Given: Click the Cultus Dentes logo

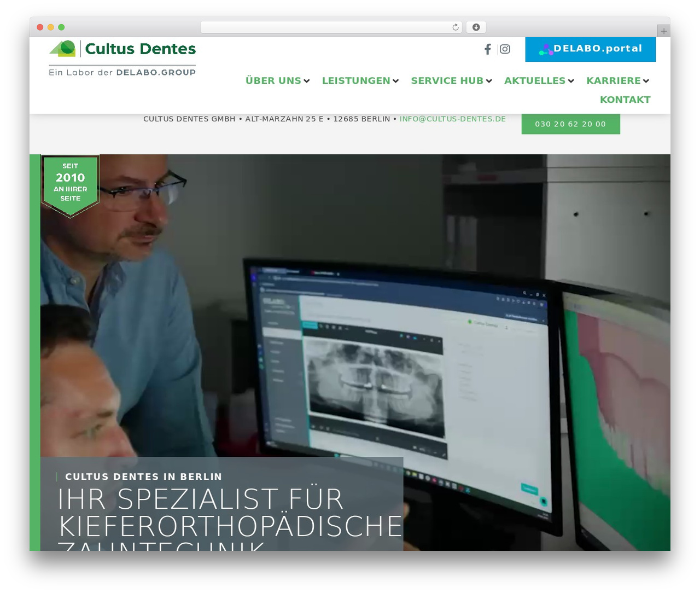Looking at the screenshot, I should tap(122, 49).
